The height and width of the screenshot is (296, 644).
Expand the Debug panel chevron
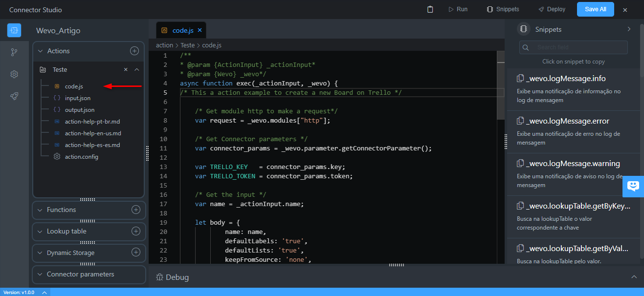pos(634,277)
